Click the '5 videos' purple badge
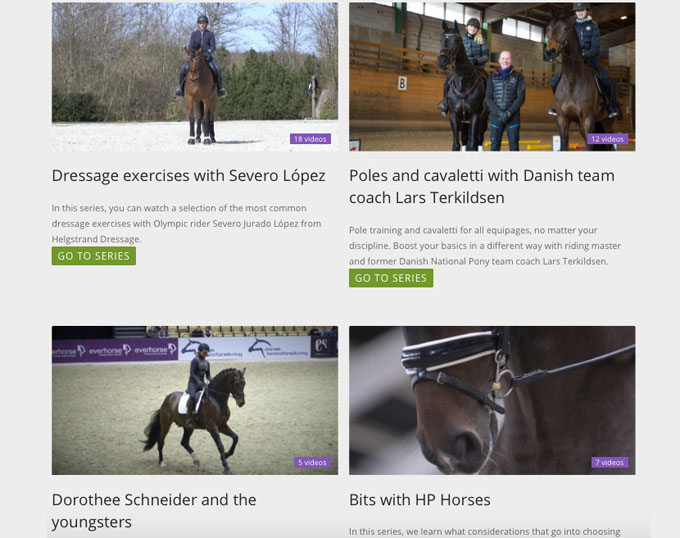The width and height of the screenshot is (680, 538). 312,462
